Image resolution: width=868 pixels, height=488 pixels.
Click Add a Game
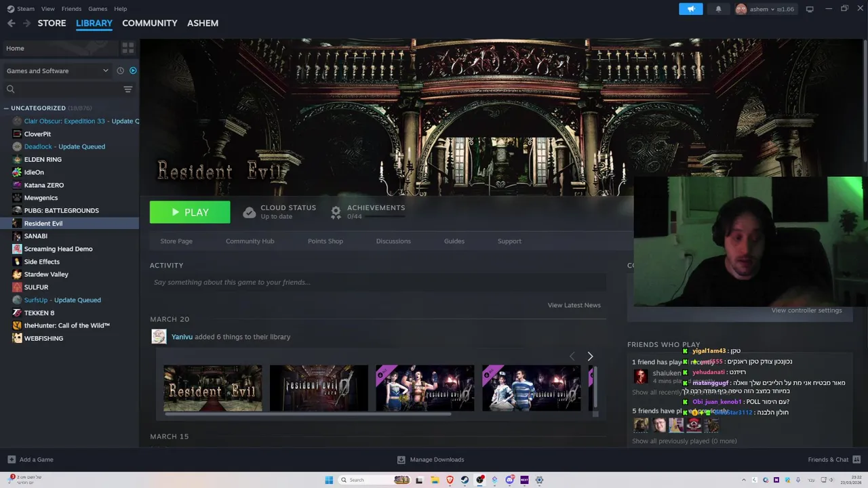click(31, 460)
